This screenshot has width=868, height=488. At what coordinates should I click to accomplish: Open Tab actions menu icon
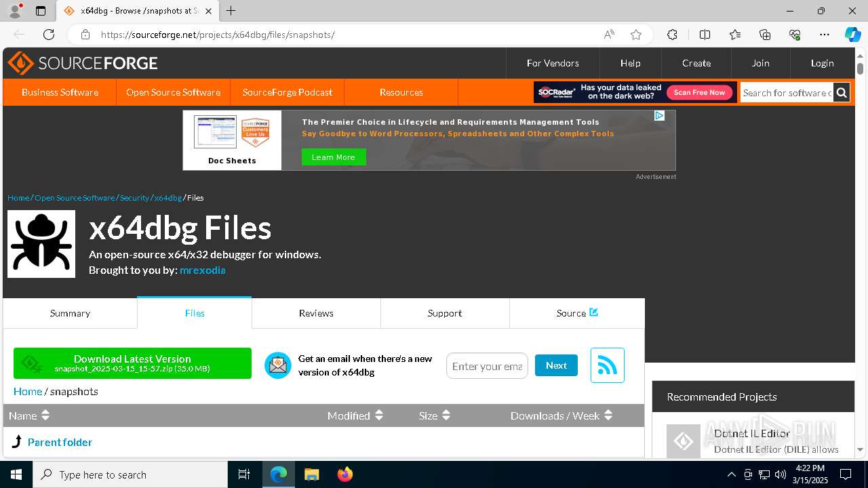point(41,11)
